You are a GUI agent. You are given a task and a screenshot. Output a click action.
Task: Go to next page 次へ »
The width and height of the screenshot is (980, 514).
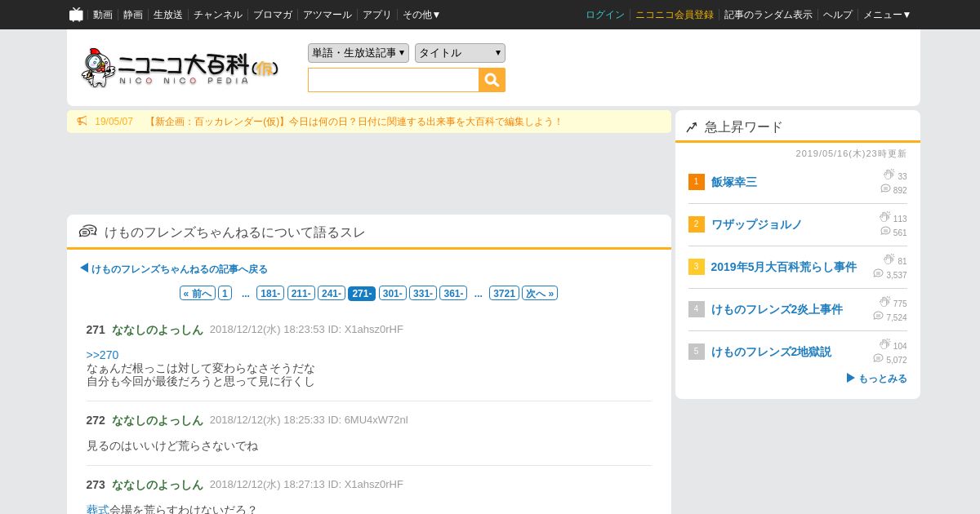tap(540, 294)
